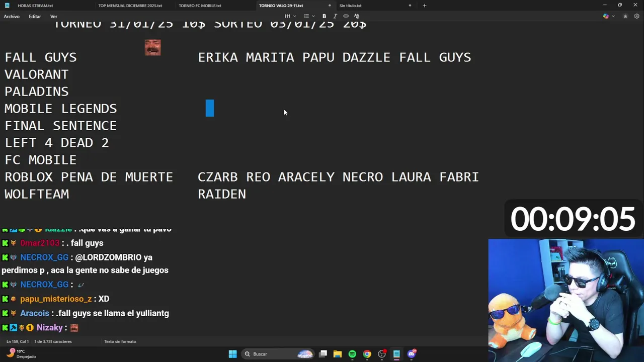Open OBS Studio from the taskbar
The width and height of the screenshot is (644, 362).
coord(382,354)
